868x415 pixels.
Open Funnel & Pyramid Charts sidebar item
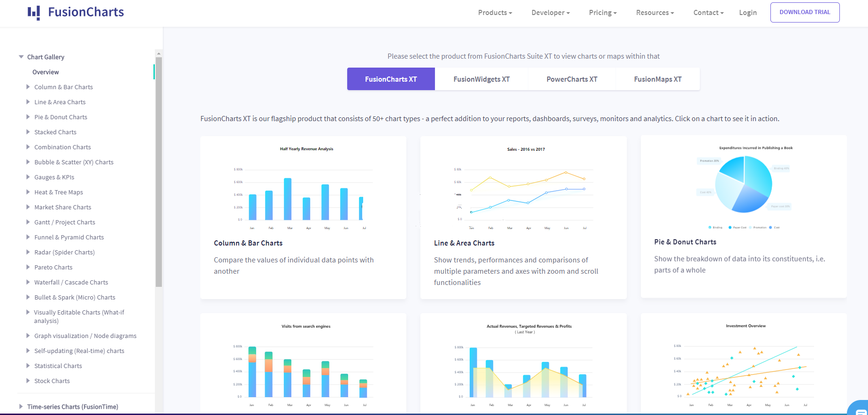[x=69, y=237]
